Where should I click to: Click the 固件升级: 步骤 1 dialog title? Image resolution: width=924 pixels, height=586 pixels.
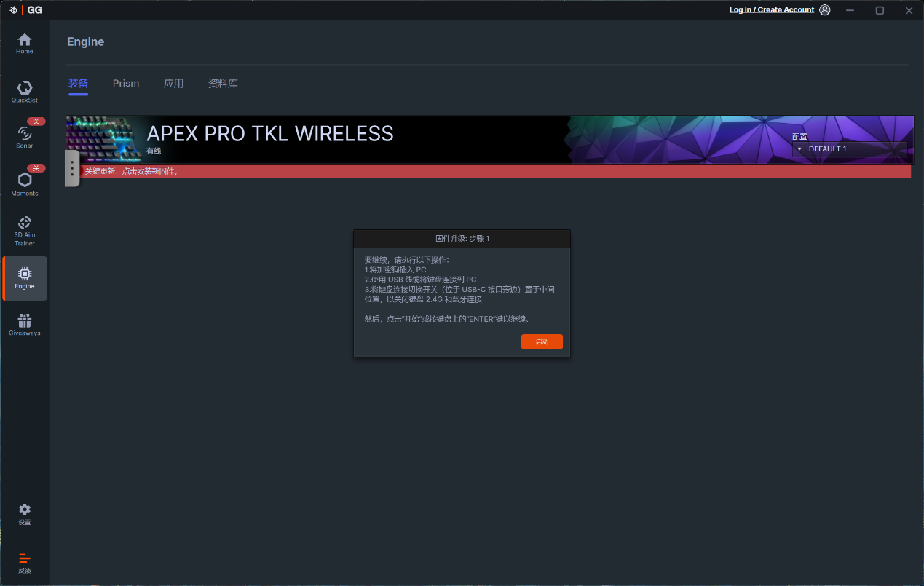click(x=462, y=239)
